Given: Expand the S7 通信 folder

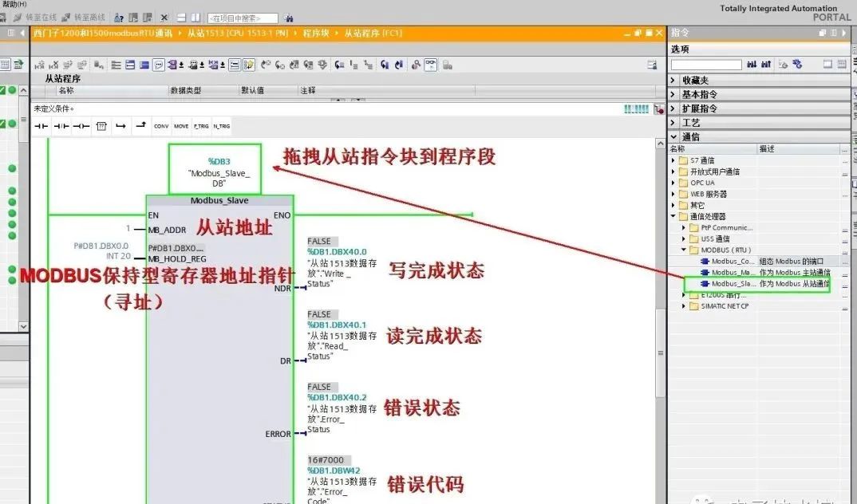Looking at the screenshot, I should point(673,160).
